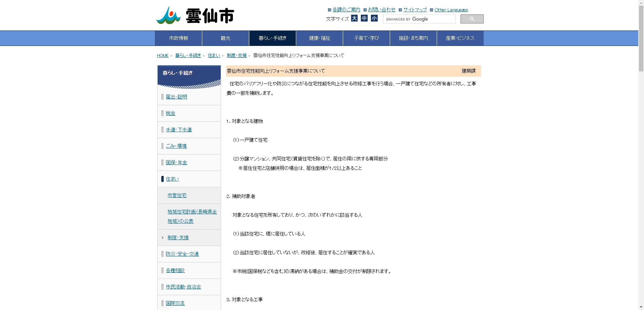644x310 pixels.
Task: Open the 税金 sidebar link
Action: coord(171,113)
